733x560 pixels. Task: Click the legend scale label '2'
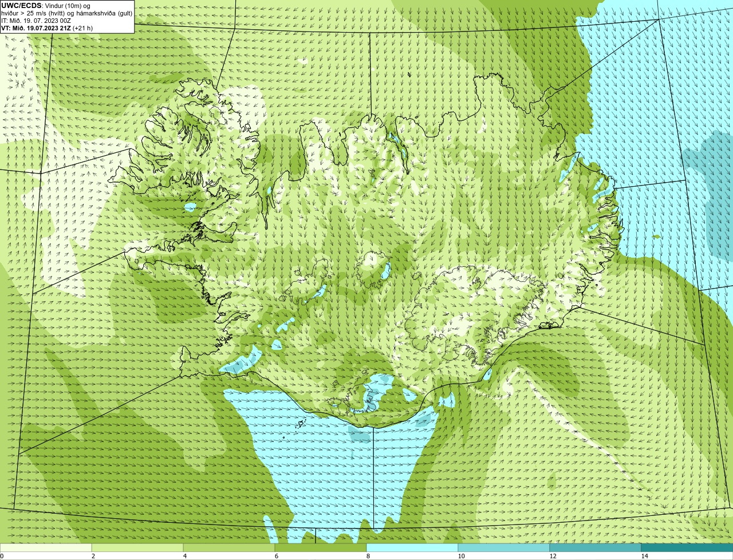tap(93, 556)
